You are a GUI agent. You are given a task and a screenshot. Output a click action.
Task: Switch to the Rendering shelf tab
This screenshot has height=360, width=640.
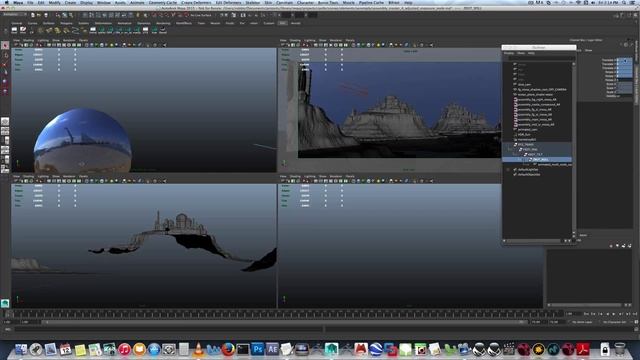[x=163, y=23]
